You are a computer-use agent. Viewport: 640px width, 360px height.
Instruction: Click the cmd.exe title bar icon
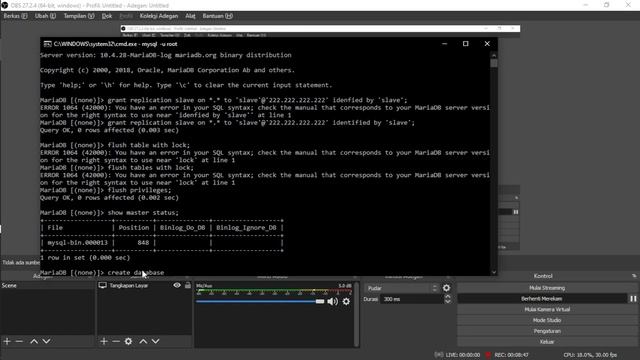point(47,44)
